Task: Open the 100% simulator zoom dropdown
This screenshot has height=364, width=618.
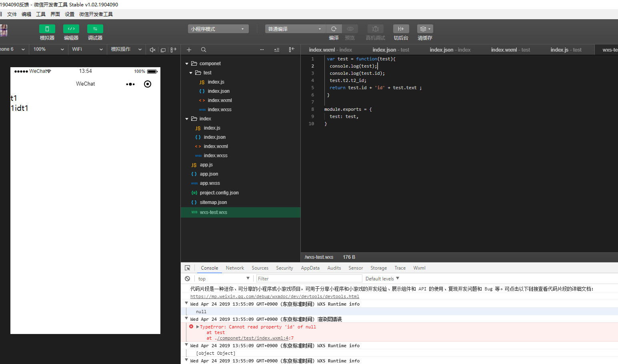Action: point(48,49)
